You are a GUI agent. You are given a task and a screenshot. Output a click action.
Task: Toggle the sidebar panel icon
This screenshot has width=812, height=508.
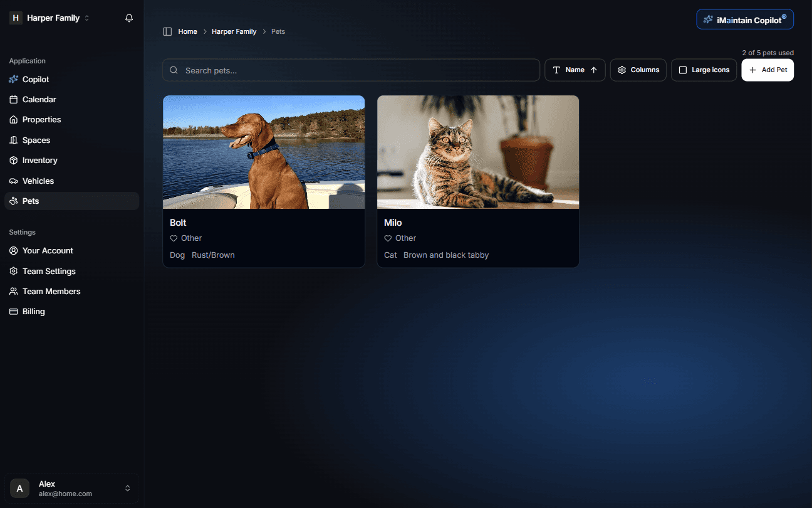167,31
